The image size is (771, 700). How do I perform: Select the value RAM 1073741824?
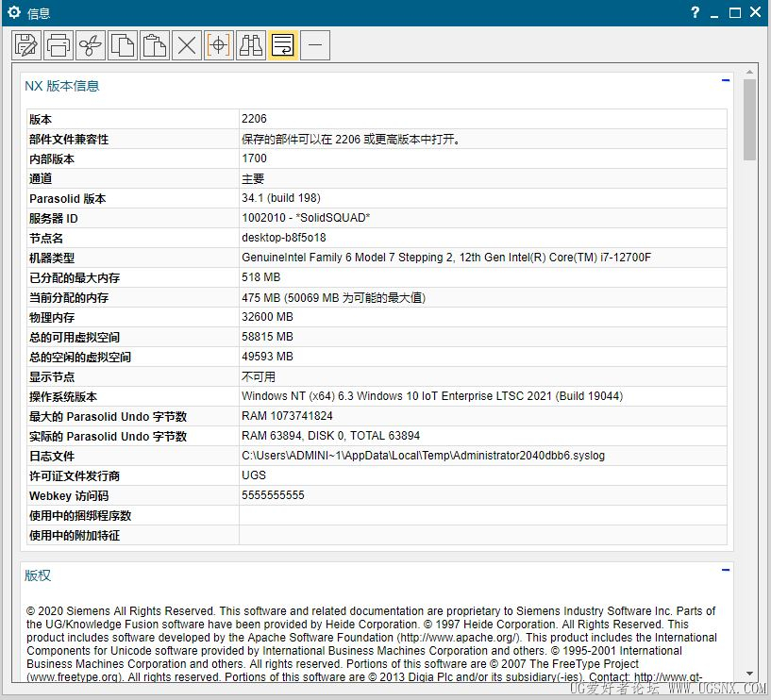(287, 416)
